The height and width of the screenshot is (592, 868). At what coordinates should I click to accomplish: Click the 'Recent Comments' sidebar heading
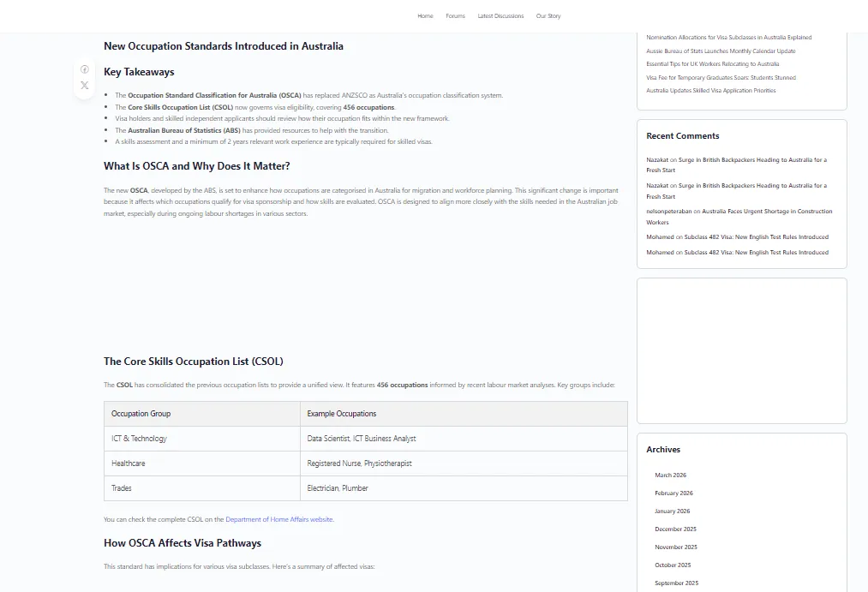click(683, 136)
